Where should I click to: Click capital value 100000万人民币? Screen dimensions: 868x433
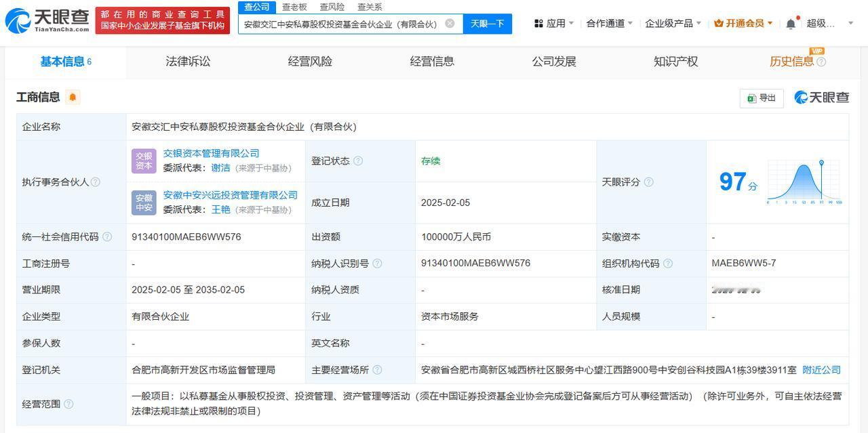pos(456,237)
